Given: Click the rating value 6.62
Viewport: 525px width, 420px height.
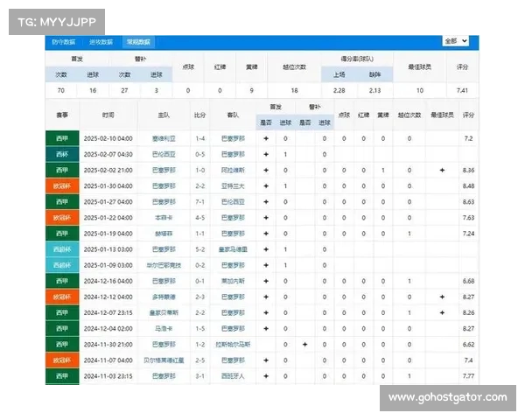Looking at the screenshot, I should coord(468,344).
